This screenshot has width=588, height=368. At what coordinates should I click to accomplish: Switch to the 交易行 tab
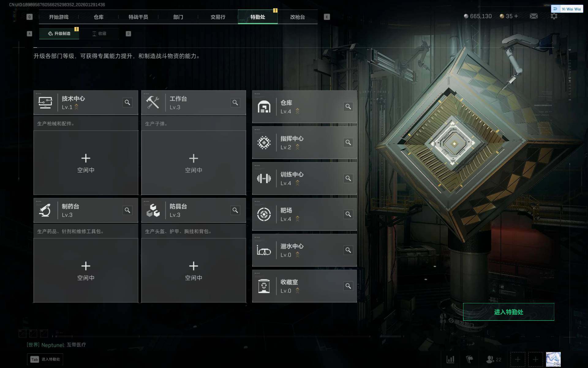[x=218, y=17]
